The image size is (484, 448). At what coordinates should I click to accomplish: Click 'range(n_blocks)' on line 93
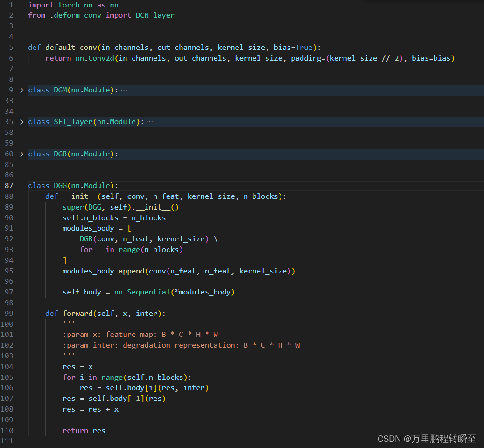(151, 250)
